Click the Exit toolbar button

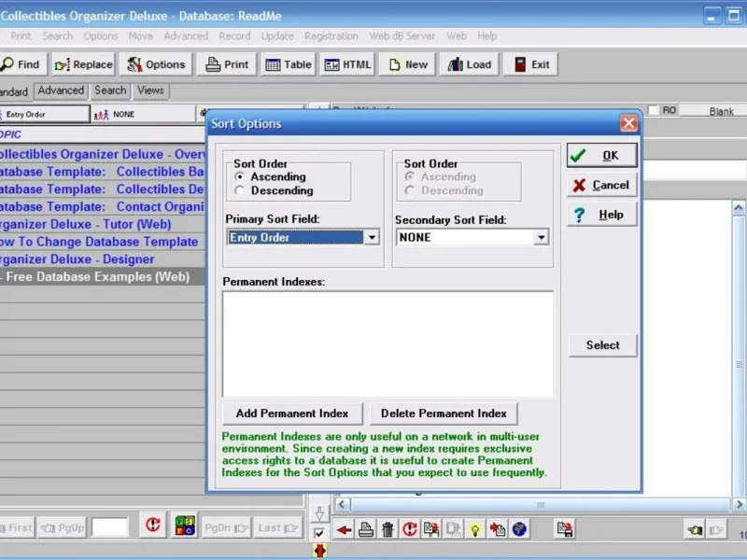tap(531, 64)
